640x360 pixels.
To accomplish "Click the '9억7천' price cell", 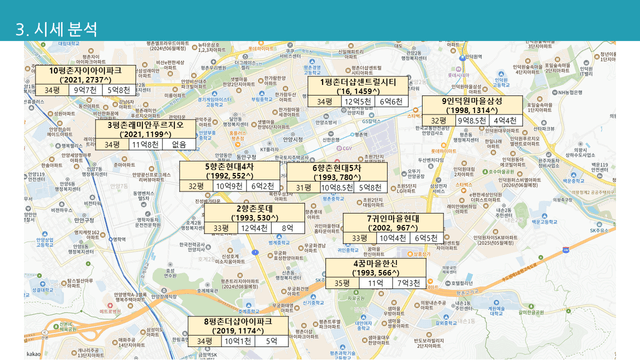I will coord(85,90).
